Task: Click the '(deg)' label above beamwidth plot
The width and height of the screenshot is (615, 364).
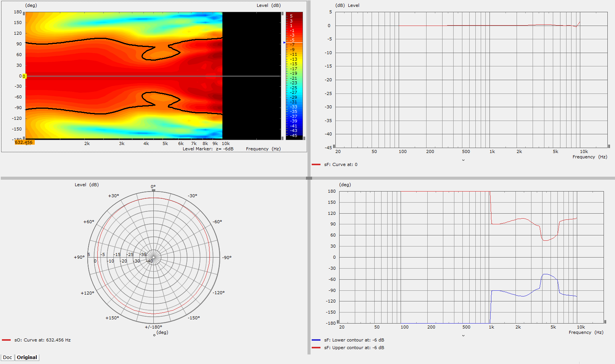Action: coord(345,185)
